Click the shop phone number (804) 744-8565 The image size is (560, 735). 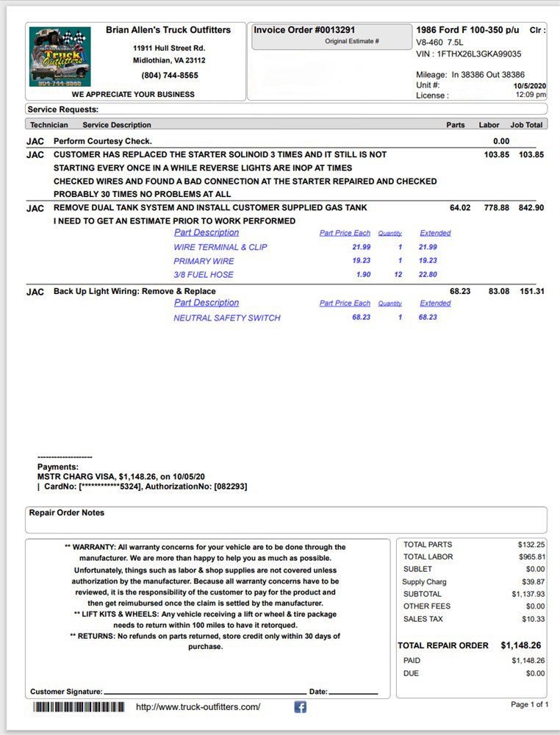click(170, 76)
